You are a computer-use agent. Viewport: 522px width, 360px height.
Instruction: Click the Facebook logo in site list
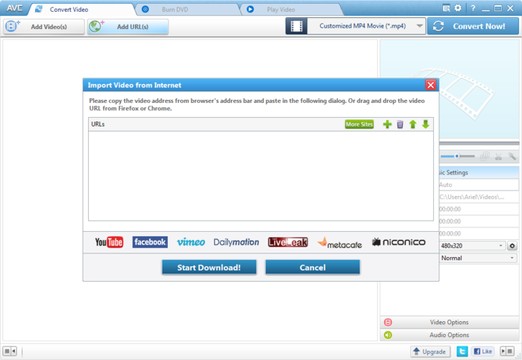[150, 242]
